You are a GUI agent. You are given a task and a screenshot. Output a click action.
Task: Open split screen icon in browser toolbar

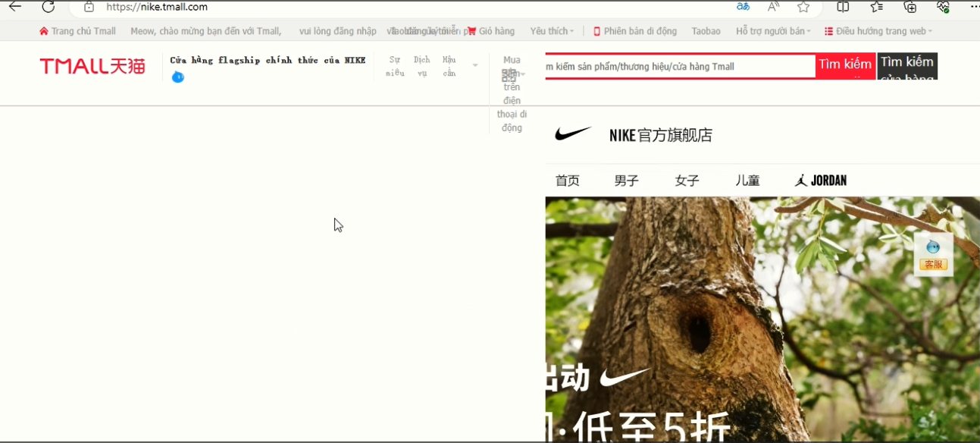(x=843, y=7)
